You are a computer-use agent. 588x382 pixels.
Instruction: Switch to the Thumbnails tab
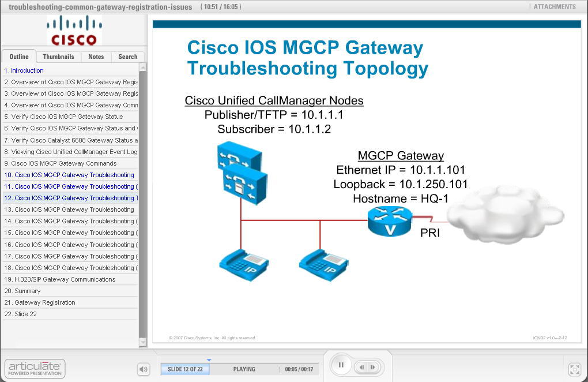(x=58, y=57)
